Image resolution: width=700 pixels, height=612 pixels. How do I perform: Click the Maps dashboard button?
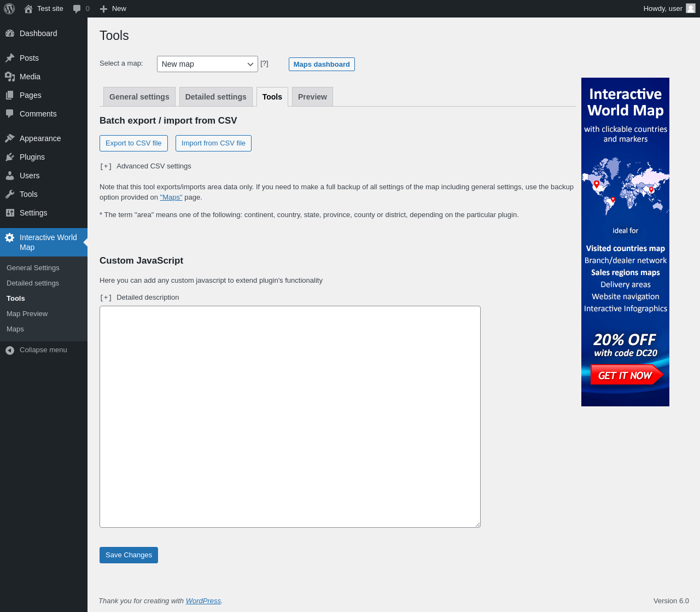(x=322, y=65)
